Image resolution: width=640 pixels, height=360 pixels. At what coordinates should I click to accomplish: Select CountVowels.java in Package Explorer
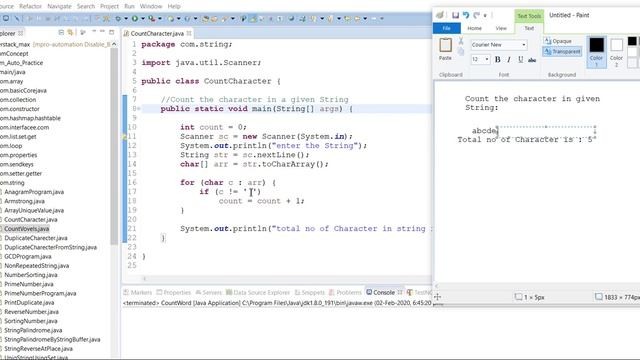(x=27, y=229)
